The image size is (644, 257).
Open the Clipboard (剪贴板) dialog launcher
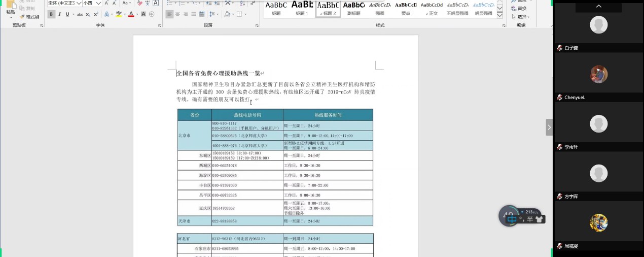(x=42, y=25)
